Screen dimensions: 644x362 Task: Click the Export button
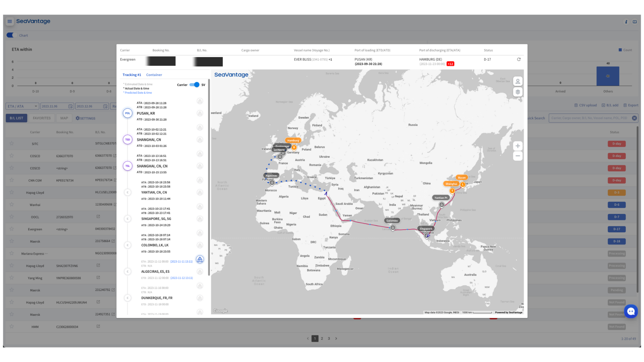pos(631,105)
